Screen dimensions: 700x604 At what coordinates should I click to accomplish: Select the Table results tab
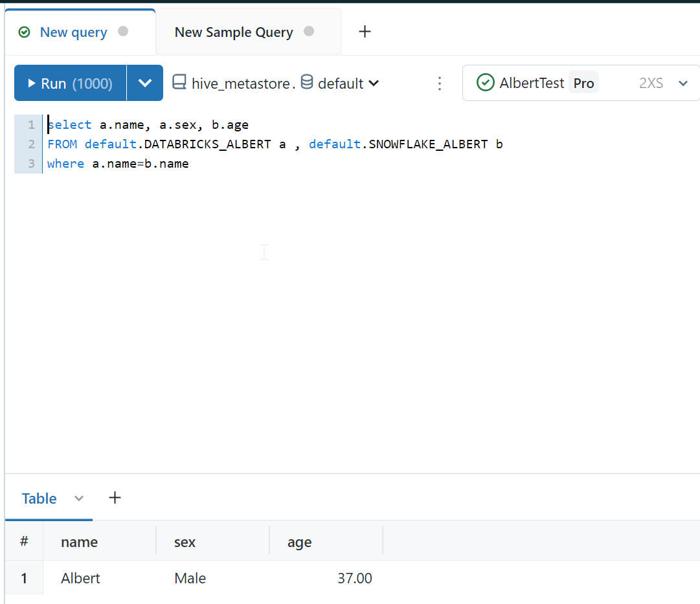[39, 498]
